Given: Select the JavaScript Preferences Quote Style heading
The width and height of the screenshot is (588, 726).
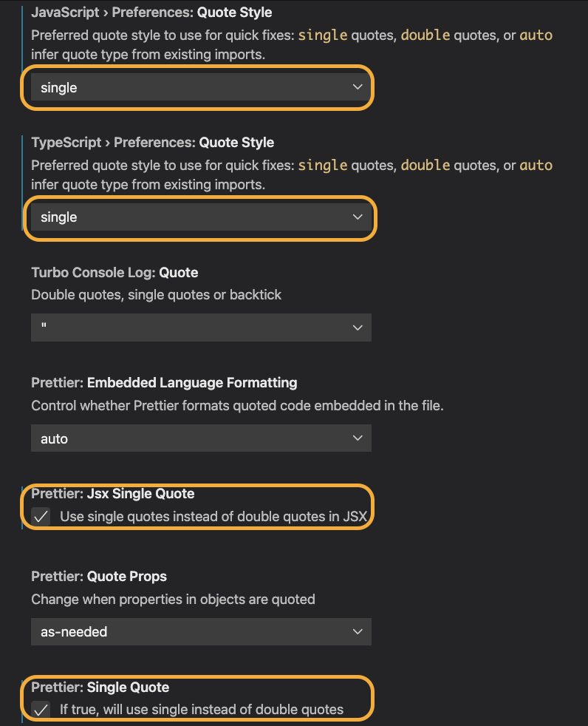Looking at the screenshot, I should pos(151,13).
